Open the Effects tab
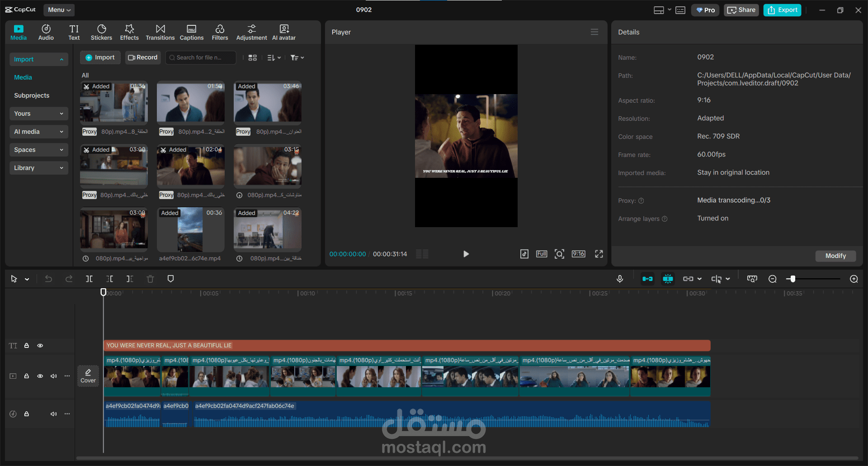Image resolution: width=868 pixels, height=466 pixels. click(129, 33)
